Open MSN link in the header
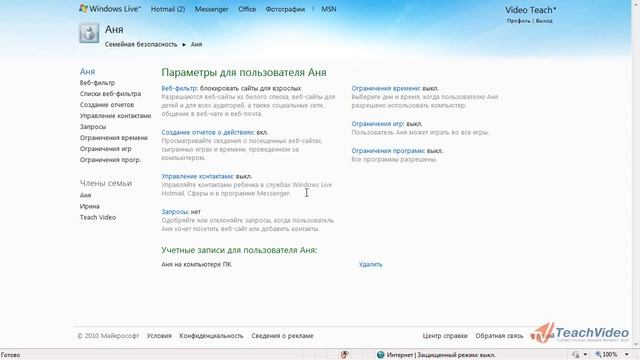640x360 pixels. click(329, 9)
